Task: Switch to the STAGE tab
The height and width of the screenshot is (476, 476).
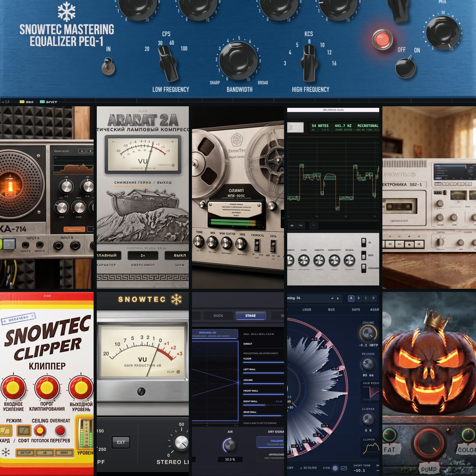Action: (x=250, y=316)
